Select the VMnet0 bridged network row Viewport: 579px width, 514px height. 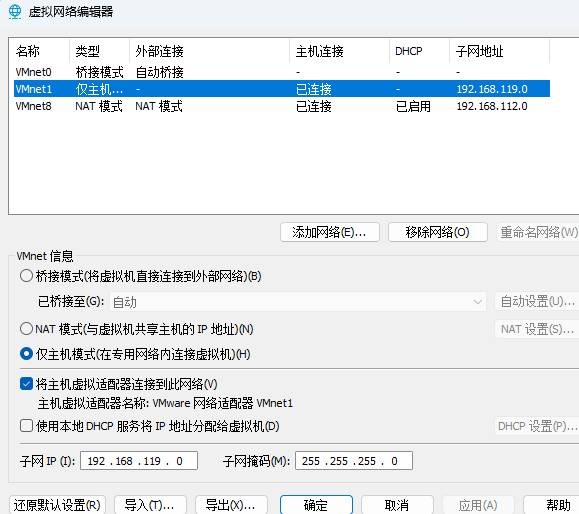click(x=282, y=72)
